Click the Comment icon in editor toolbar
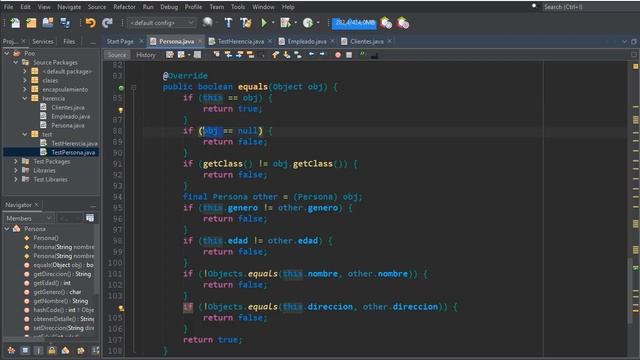The image size is (640, 360). [362, 54]
